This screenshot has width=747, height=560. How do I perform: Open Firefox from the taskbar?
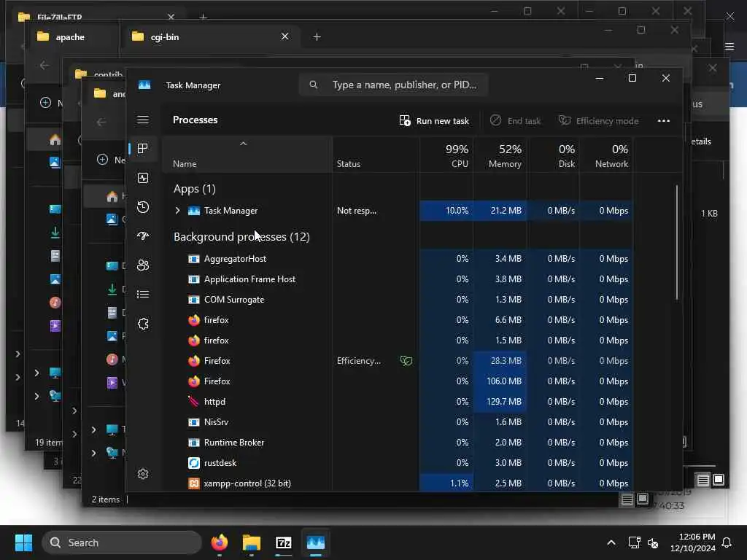click(x=219, y=542)
